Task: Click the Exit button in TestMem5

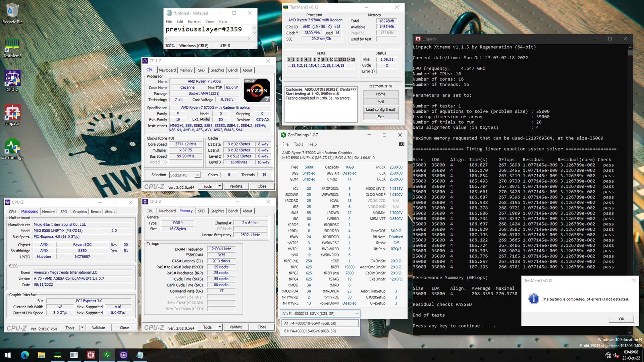Action: click(x=380, y=117)
